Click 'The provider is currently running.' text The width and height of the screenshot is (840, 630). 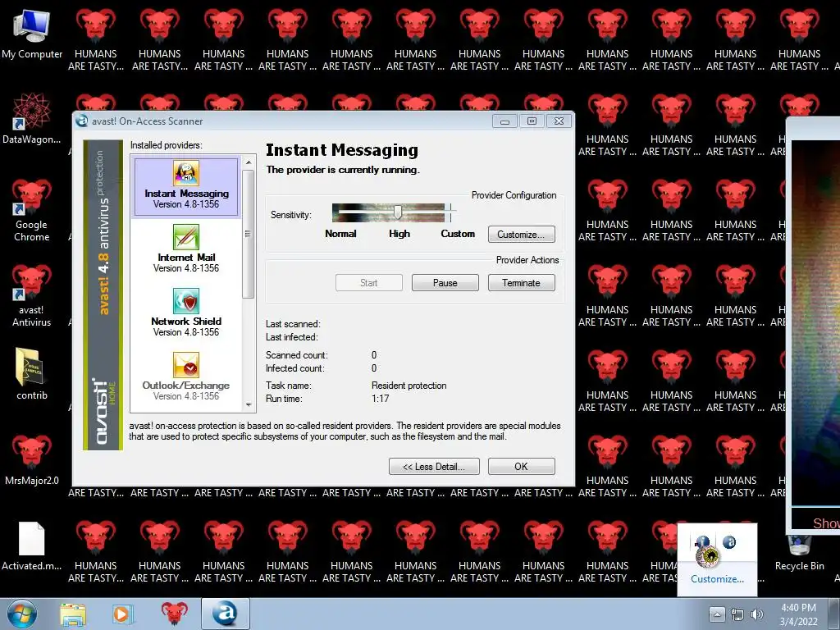[343, 170]
